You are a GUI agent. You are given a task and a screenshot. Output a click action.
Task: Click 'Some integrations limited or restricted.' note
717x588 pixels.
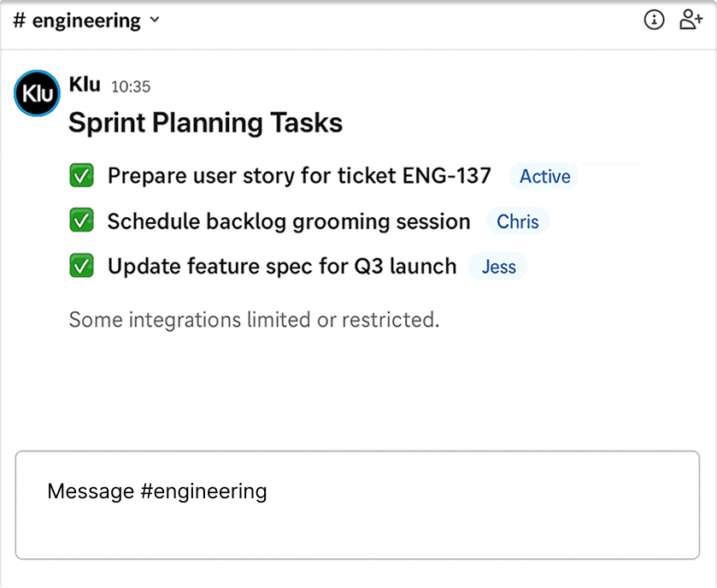click(x=255, y=320)
